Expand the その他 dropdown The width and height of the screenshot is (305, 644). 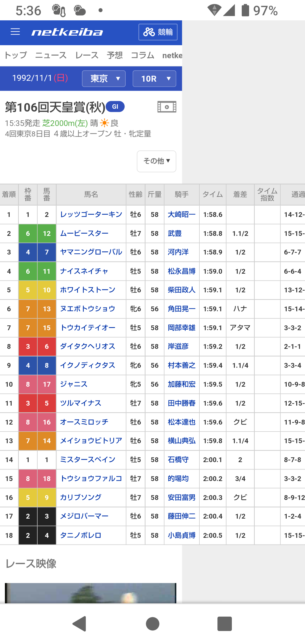point(156,161)
